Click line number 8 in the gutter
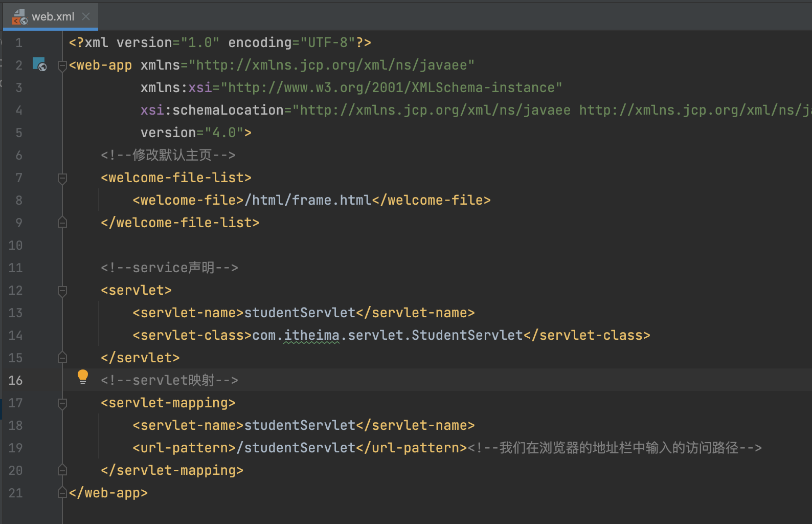Image resolution: width=812 pixels, height=524 pixels. 18,200
